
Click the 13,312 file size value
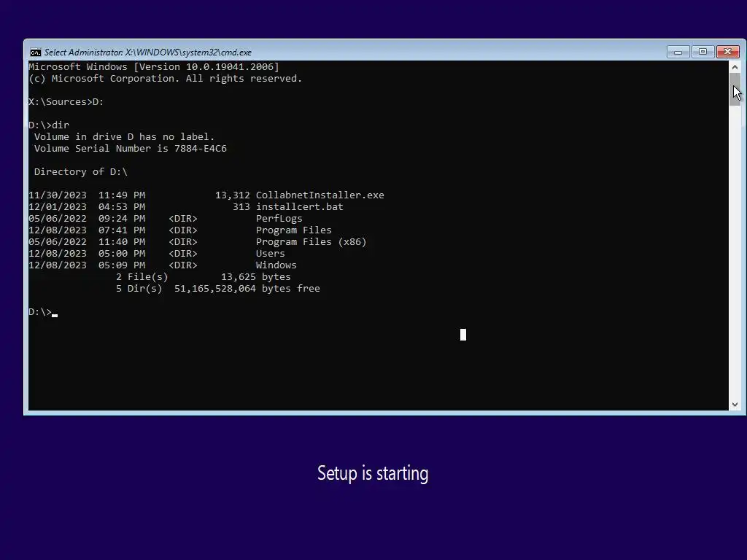[233, 195]
